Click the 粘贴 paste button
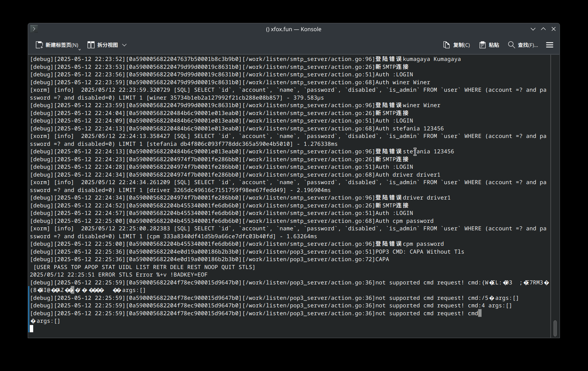This screenshot has width=588, height=371. coord(489,45)
